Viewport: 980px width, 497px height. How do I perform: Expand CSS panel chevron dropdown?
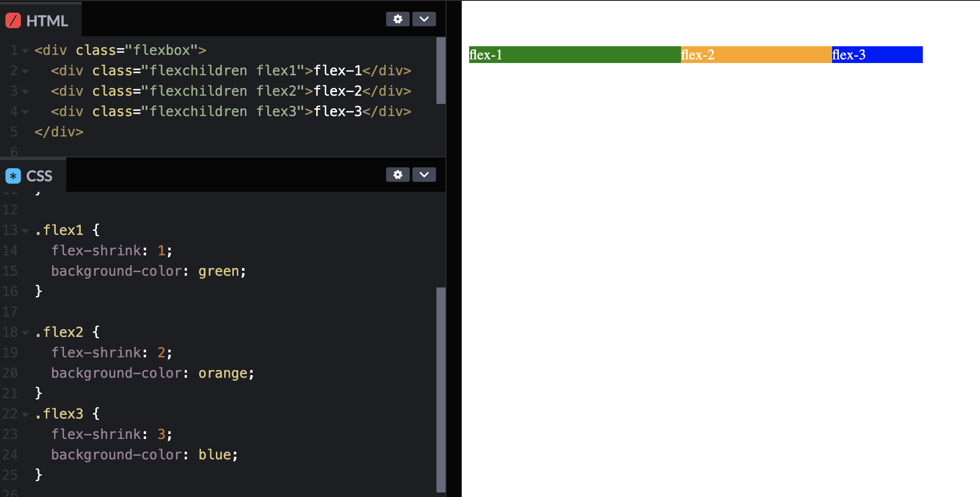coord(424,175)
